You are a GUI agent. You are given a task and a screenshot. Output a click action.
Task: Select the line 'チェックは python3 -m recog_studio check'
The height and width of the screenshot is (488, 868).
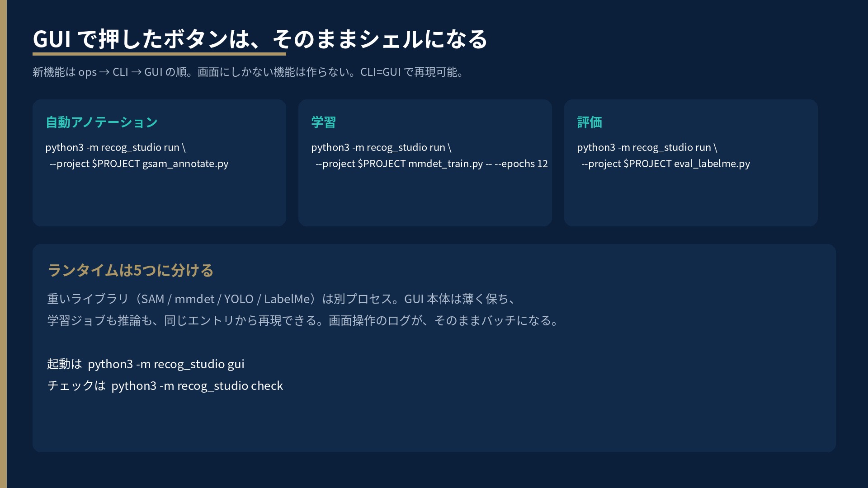(165, 386)
